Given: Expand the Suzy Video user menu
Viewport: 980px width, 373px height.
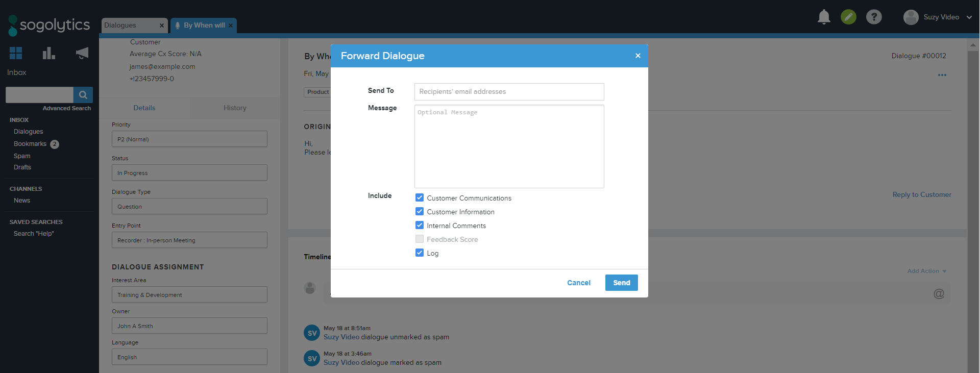Looking at the screenshot, I should [938, 17].
